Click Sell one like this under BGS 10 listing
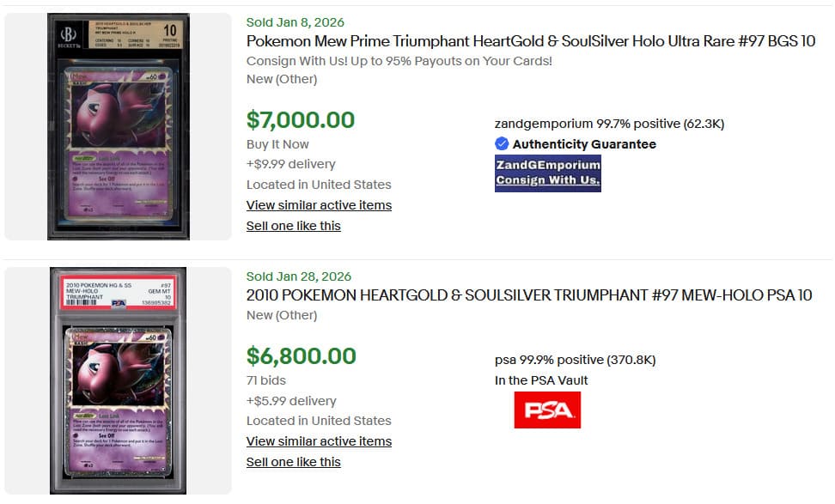This screenshot has width=835, height=504. (293, 226)
